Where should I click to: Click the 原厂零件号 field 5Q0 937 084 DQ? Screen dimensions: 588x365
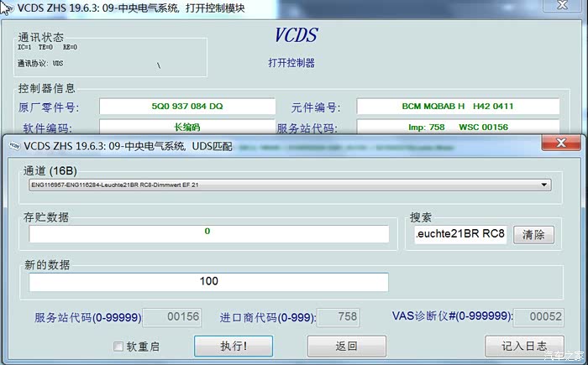pyautogui.click(x=187, y=107)
